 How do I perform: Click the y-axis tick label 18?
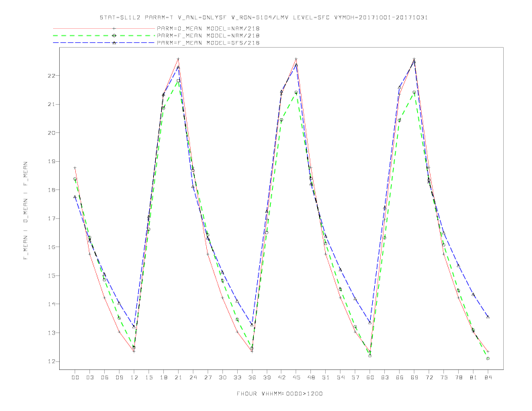[52, 190]
